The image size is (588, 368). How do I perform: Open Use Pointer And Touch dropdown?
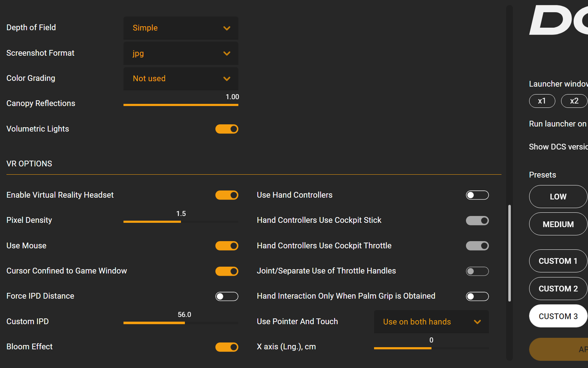click(x=431, y=322)
